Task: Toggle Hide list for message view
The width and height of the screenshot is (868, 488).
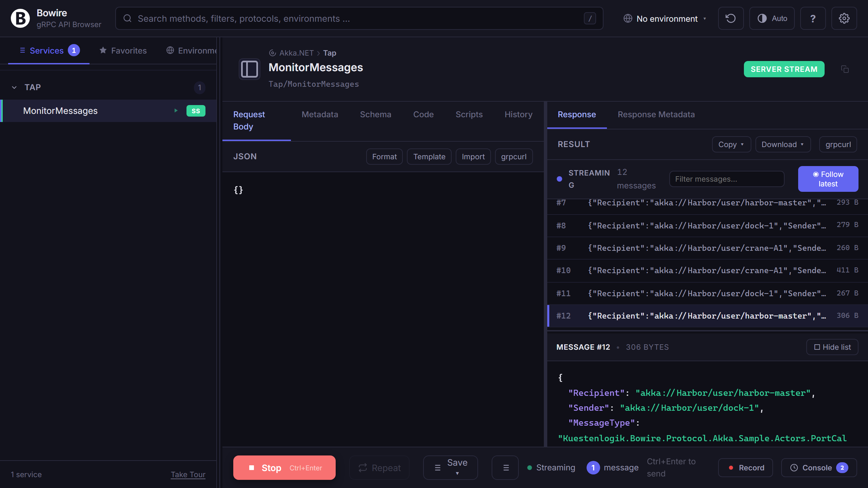Action: coord(832,347)
